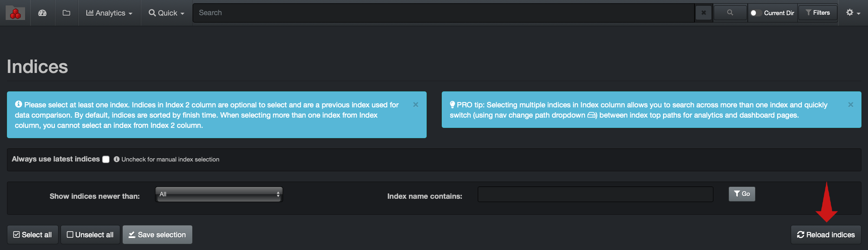Clear the search with the X button
The height and width of the screenshot is (250, 868).
704,13
